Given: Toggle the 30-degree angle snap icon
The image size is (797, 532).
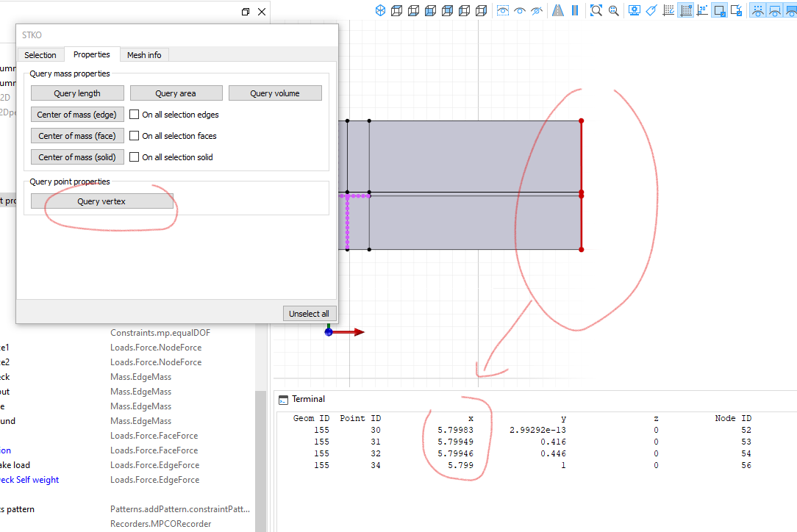Looking at the screenshot, I should coord(702,10).
